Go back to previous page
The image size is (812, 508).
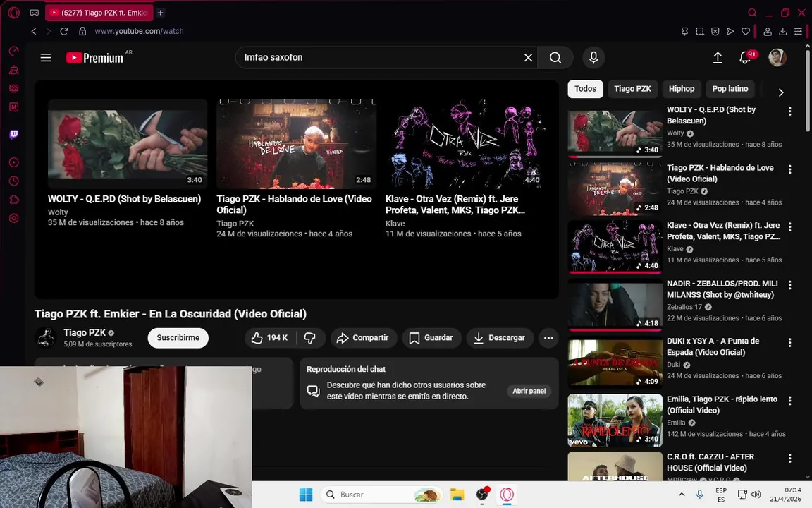[x=34, y=31]
